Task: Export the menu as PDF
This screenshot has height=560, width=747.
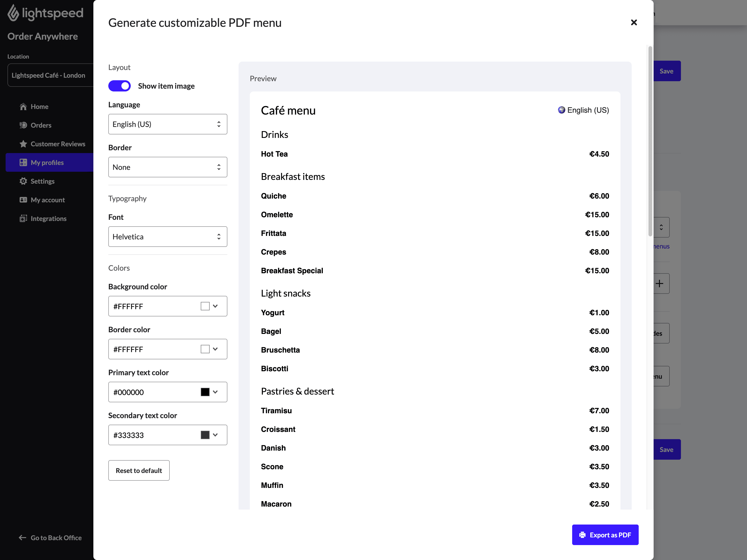Action: pos(605,535)
